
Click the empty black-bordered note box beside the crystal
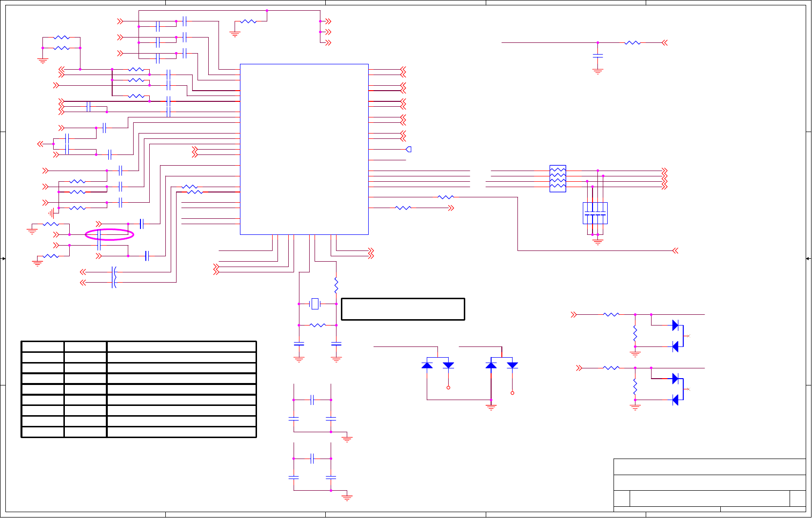click(x=403, y=309)
